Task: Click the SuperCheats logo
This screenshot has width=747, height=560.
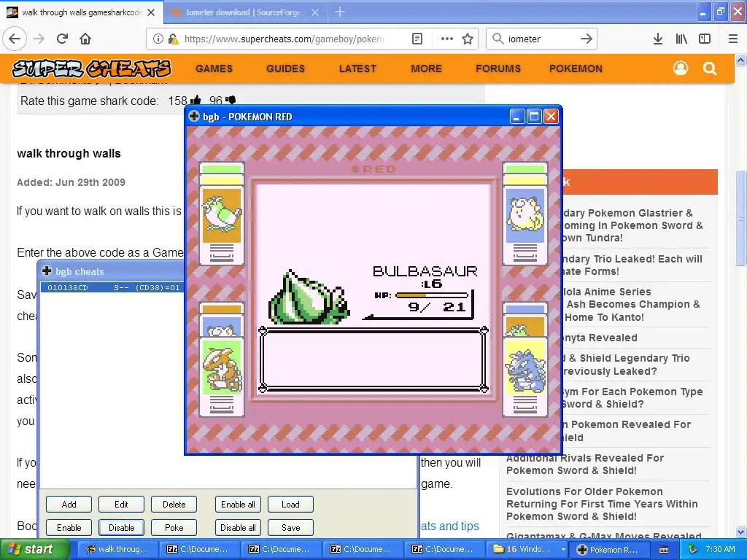Action: 91,69
